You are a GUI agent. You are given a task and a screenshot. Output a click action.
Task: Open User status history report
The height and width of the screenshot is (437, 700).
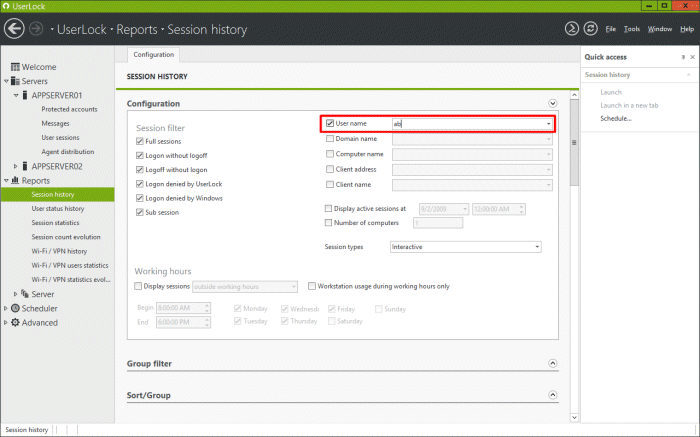click(58, 208)
